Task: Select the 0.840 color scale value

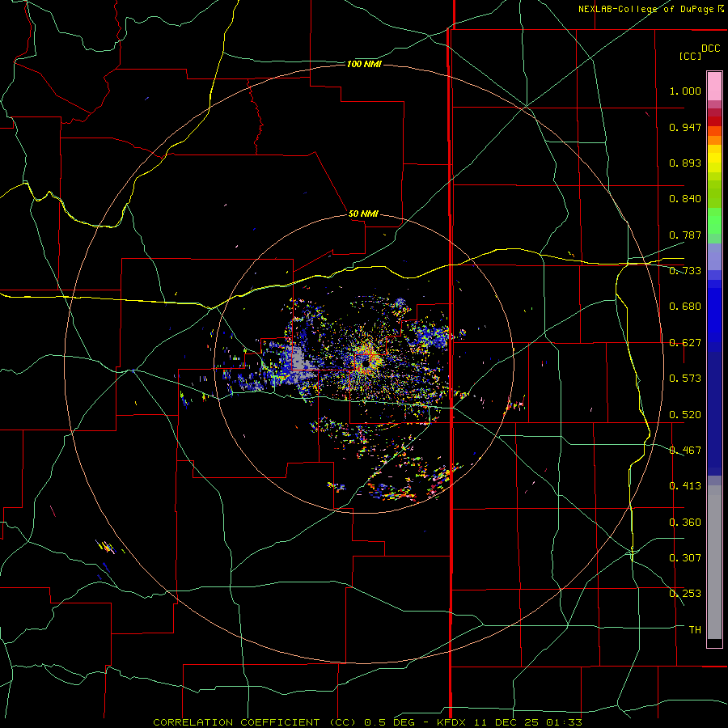Action: (685, 199)
